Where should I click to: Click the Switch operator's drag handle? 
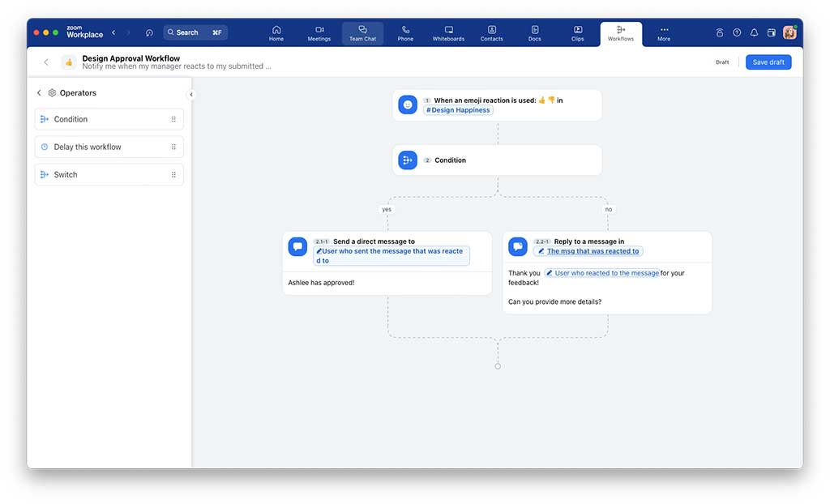coord(173,175)
